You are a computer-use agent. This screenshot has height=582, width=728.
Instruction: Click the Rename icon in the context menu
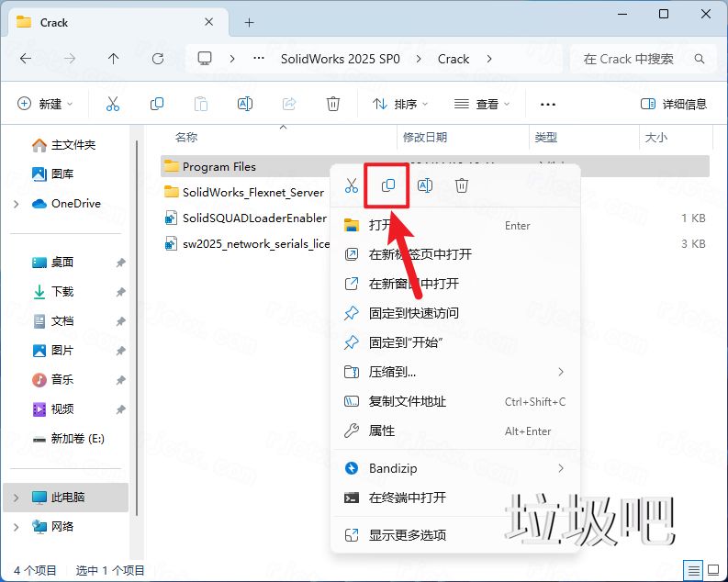click(x=425, y=185)
